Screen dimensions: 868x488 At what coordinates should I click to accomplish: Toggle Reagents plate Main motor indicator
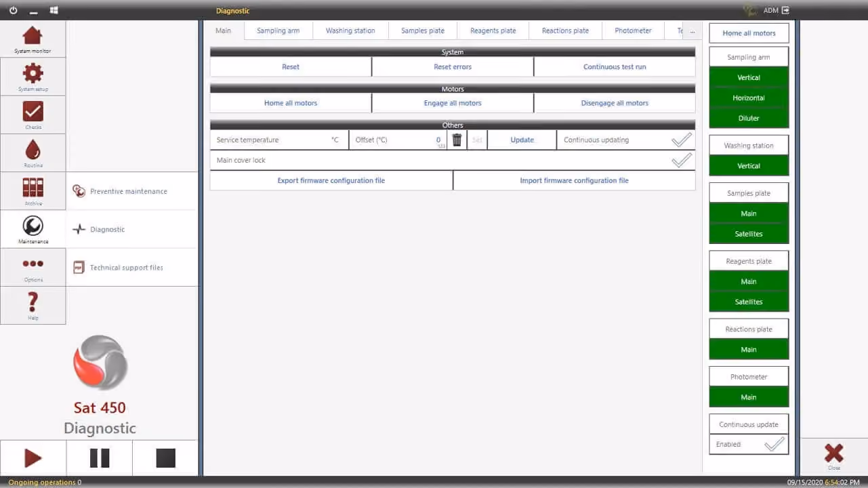[x=749, y=281]
